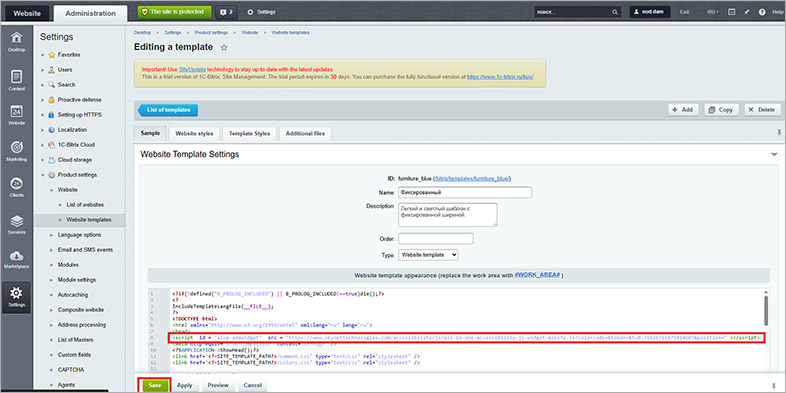Expand the Language options node

click(x=51, y=235)
